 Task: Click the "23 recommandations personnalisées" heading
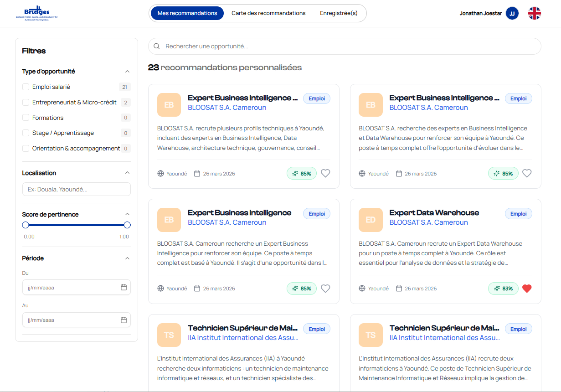[225, 67]
